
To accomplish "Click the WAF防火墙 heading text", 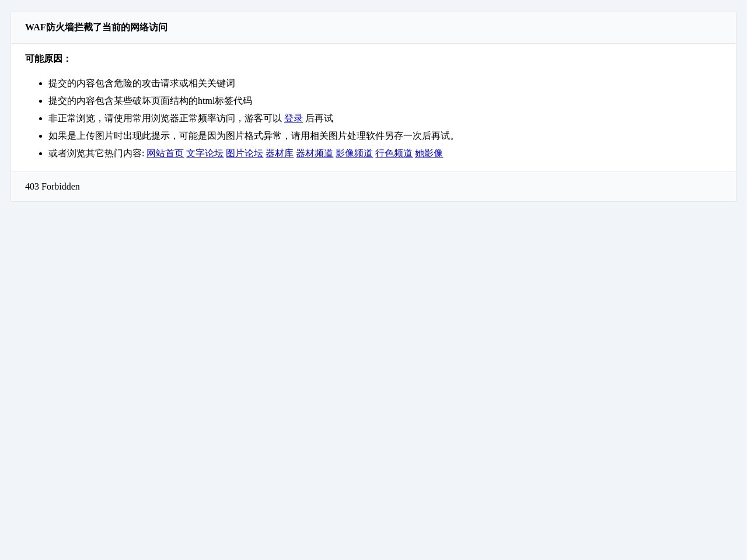I will (x=96, y=27).
